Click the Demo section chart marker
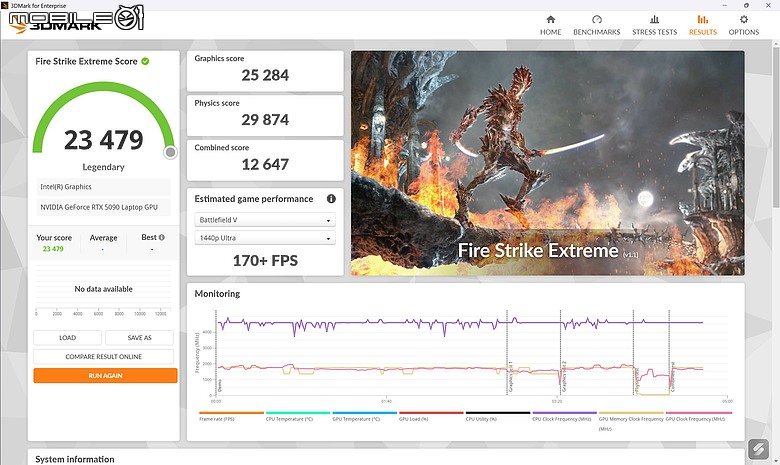Viewport: 780px width, 465px height. (x=219, y=385)
